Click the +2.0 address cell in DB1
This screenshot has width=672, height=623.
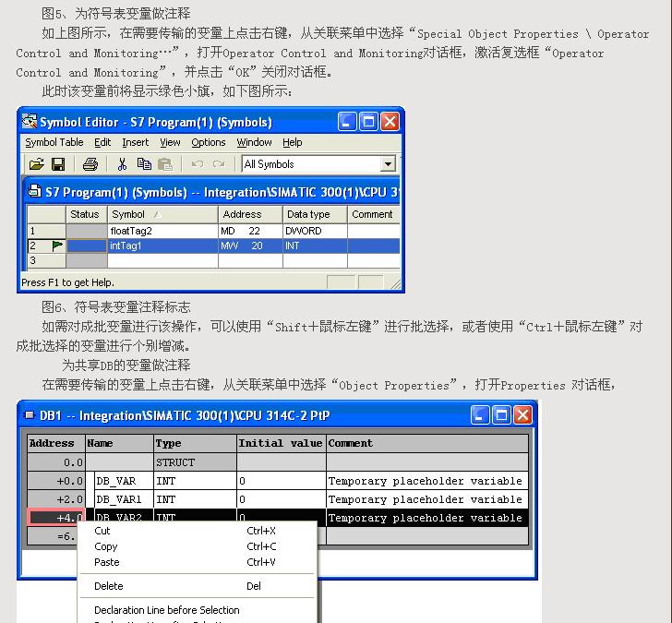(56, 499)
